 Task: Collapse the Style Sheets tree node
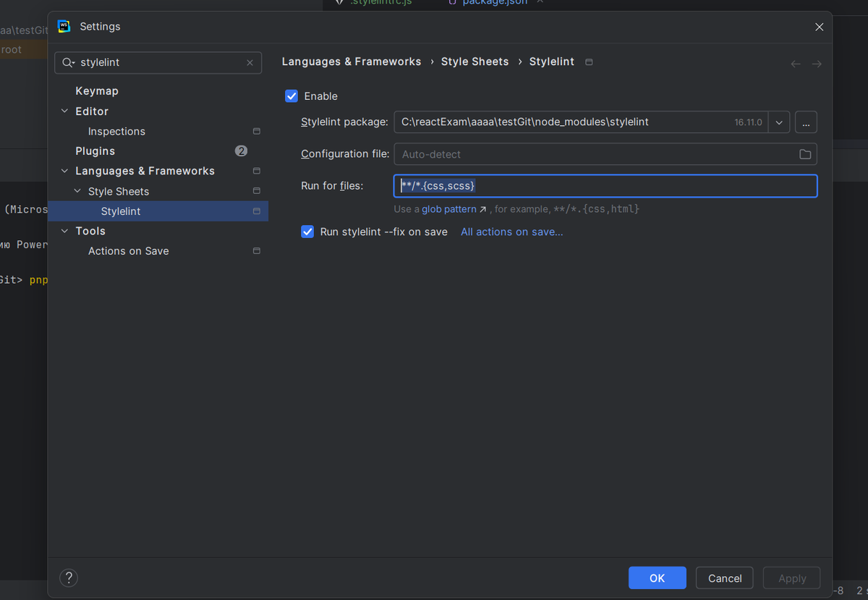[77, 191]
